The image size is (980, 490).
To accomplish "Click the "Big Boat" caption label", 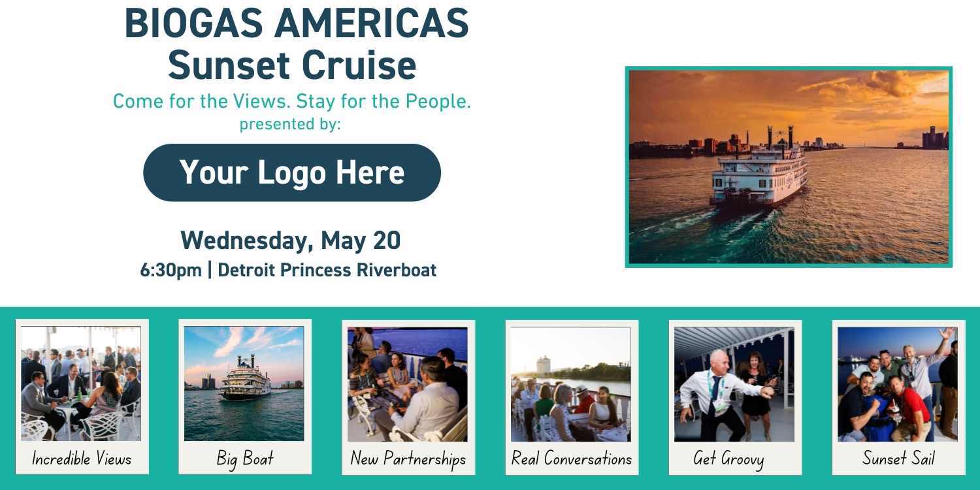I will [244, 459].
